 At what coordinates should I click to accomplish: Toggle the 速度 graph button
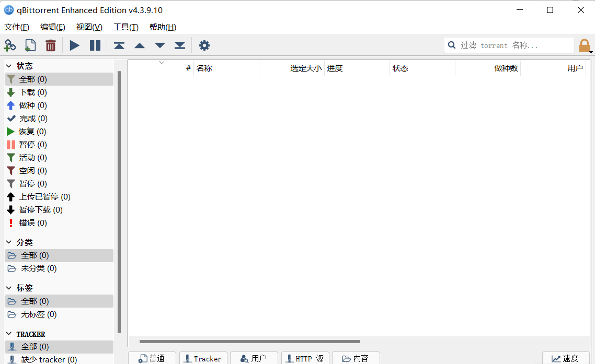point(565,358)
